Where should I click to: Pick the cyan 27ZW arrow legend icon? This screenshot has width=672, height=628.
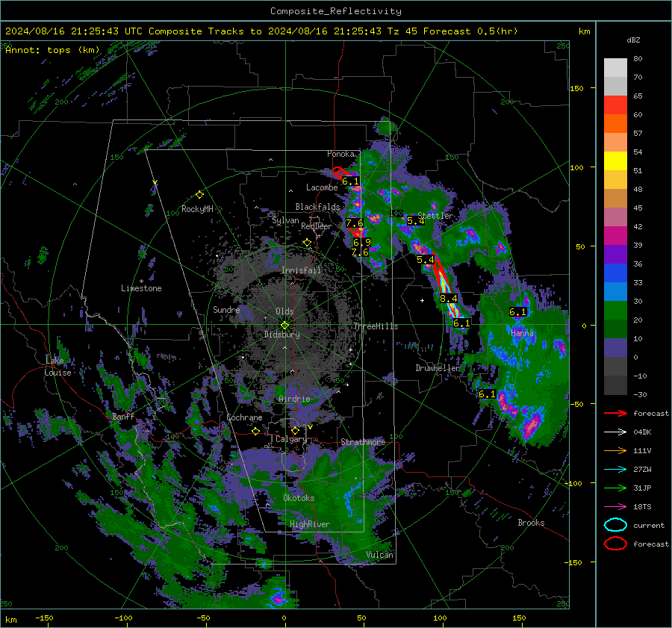(615, 470)
